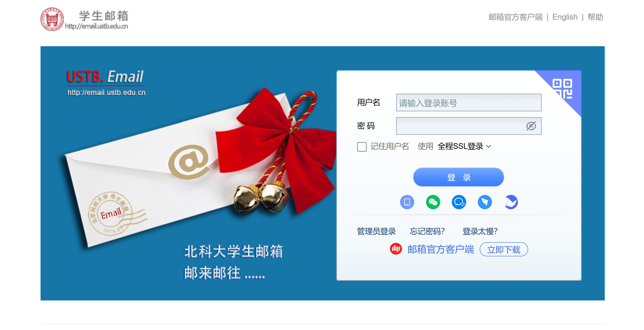Viewport: 644px width, 330px height.
Task: Open QR code login in corner
Action: [x=562, y=89]
